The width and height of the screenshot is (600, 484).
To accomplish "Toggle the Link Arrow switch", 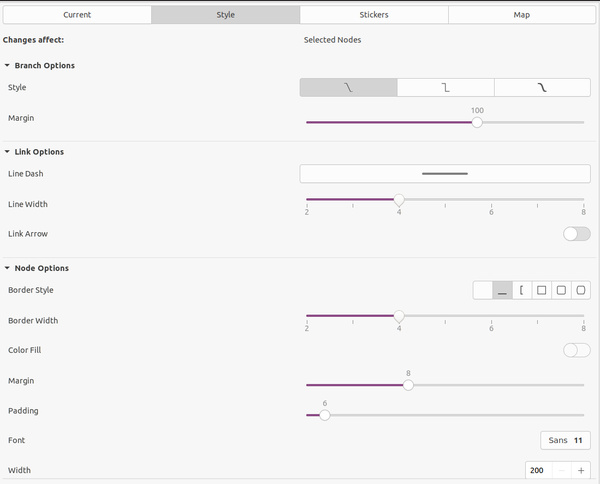I will (577, 234).
